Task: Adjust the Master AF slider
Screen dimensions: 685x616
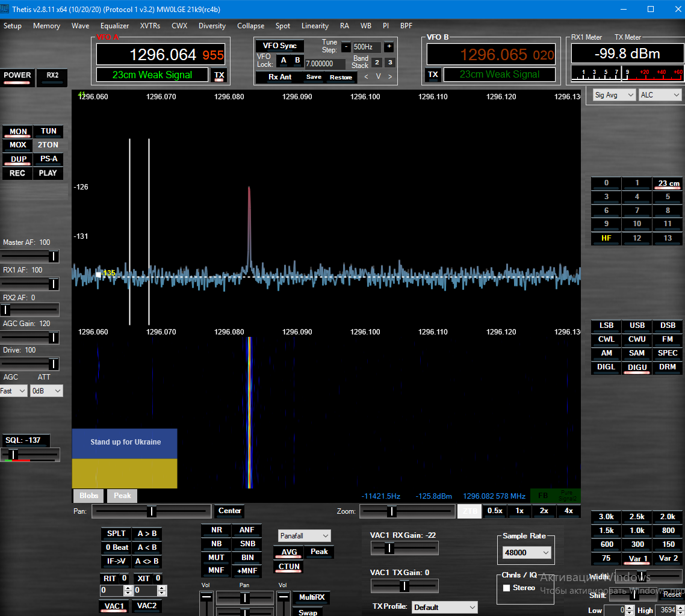Action: click(29, 256)
